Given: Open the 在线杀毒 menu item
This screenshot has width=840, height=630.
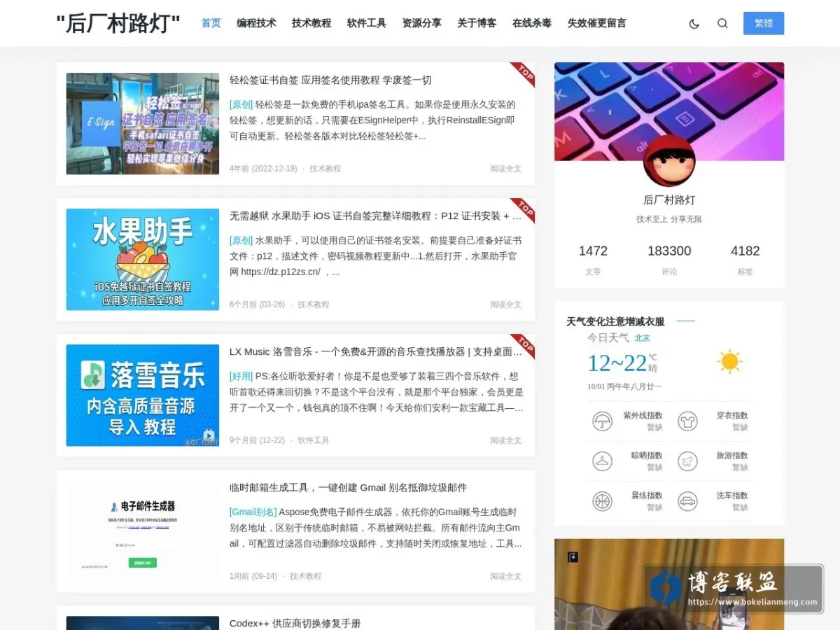Looking at the screenshot, I should pos(532,23).
